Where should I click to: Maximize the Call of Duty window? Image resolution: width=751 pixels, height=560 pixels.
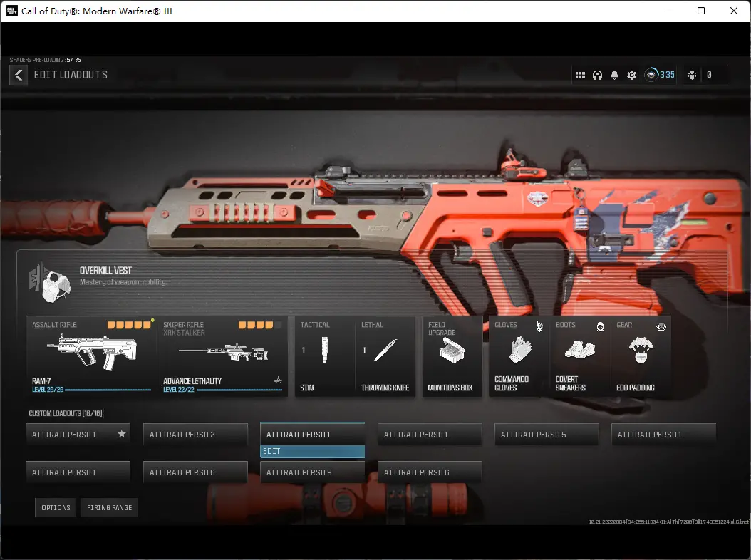(701, 11)
